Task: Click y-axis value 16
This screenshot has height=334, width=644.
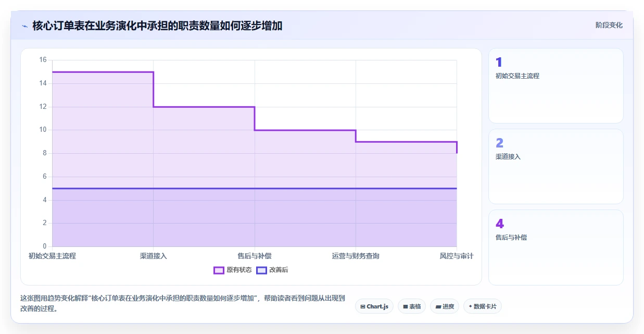Action: coord(43,60)
